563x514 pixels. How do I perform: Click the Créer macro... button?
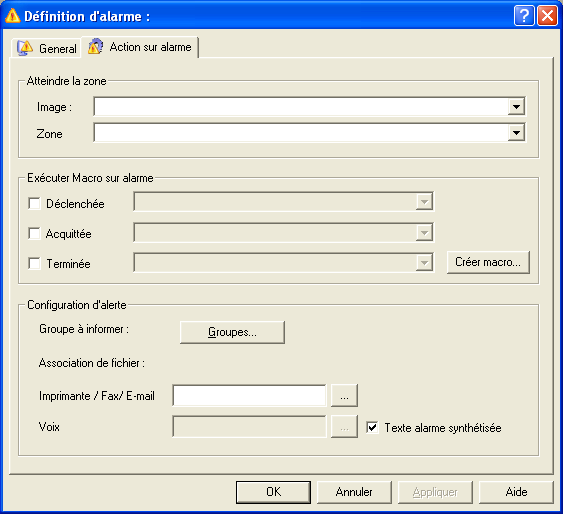coord(488,262)
